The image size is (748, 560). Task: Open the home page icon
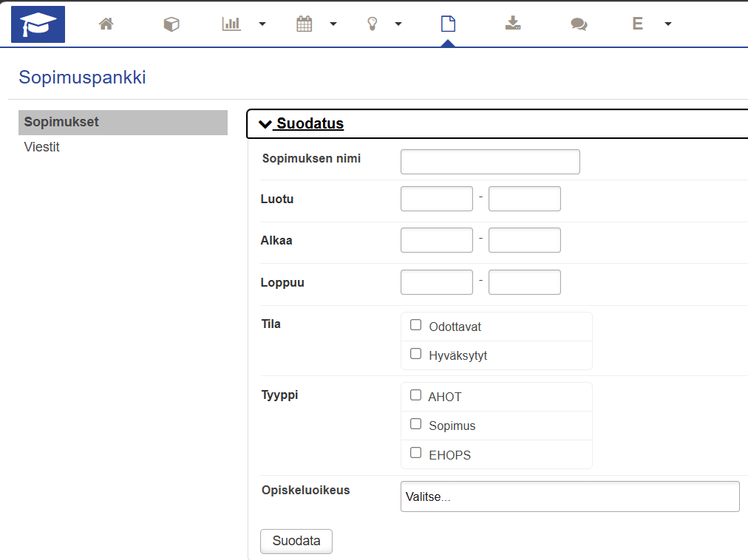click(106, 24)
